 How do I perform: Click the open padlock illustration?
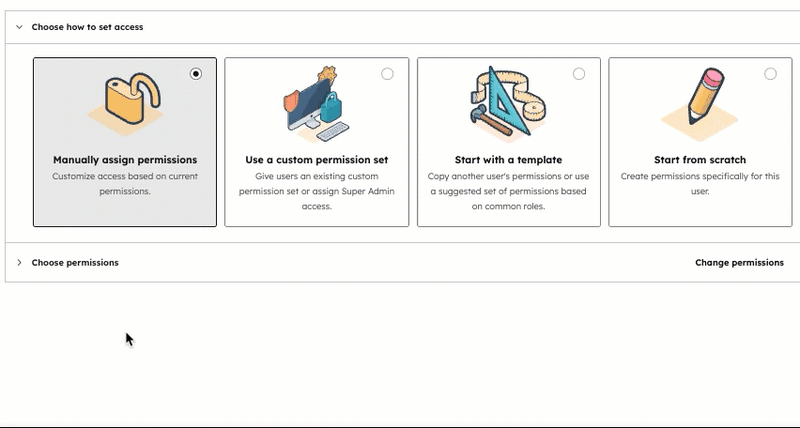(124, 102)
